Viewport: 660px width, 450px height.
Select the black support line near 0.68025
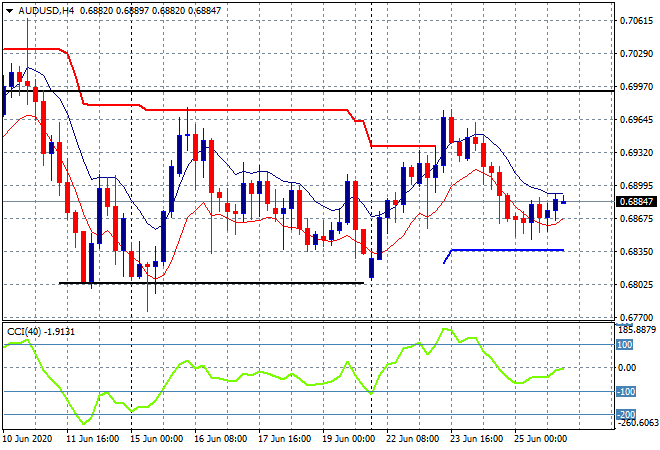tap(211, 283)
